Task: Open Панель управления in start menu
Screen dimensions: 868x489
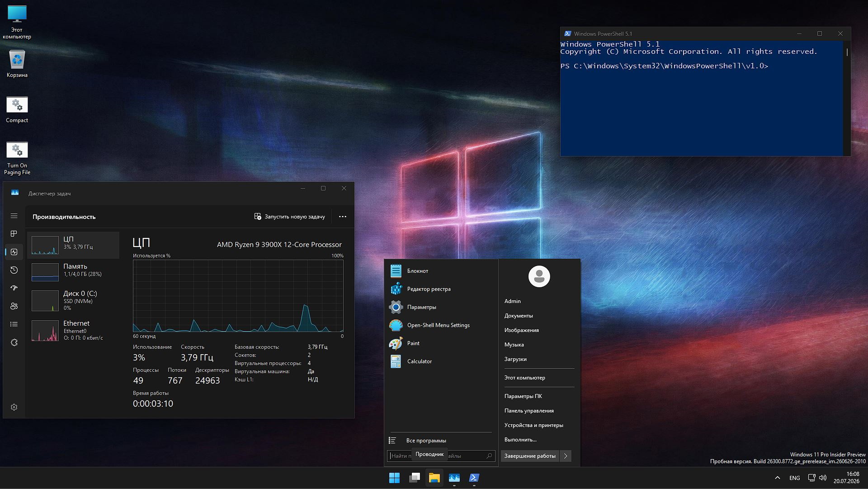Action: pos(529,411)
